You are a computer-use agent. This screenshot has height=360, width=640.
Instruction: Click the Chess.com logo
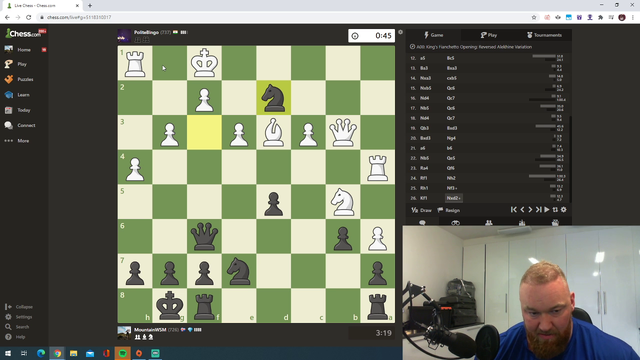[23, 33]
